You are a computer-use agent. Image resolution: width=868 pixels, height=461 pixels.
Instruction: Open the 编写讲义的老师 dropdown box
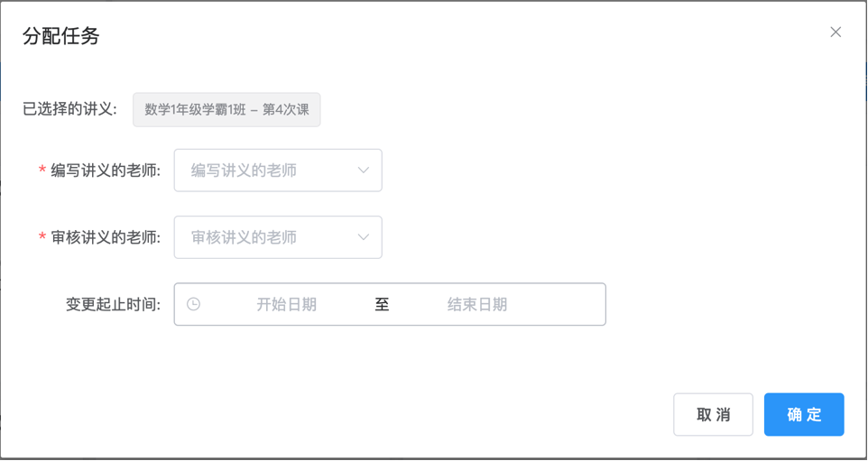pos(278,171)
